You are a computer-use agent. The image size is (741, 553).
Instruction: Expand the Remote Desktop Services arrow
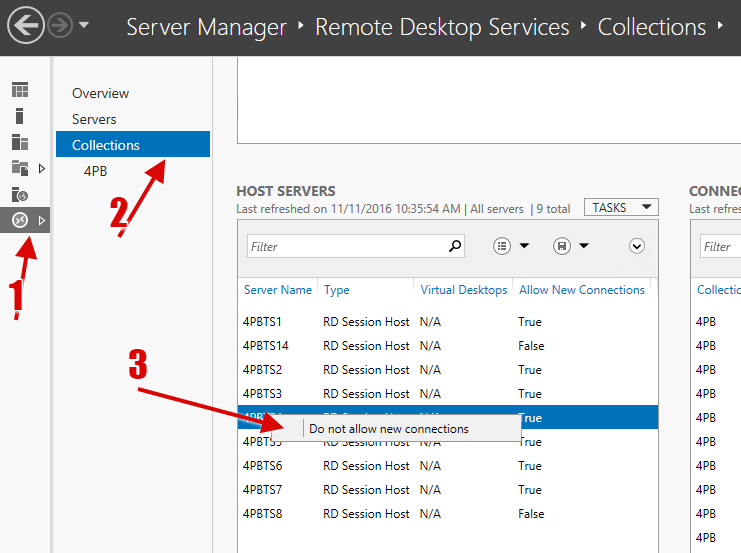(42, 220)
